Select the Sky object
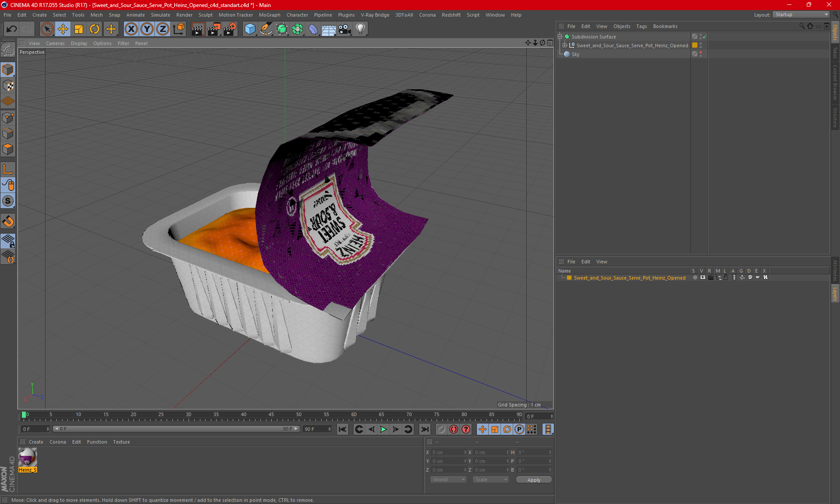The height and width of the screenshot is (504, 840). point(575,54)
